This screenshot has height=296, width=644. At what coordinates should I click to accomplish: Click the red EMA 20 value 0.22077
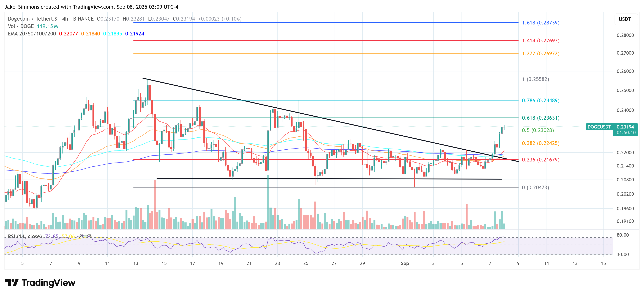[x=68, y=34]
